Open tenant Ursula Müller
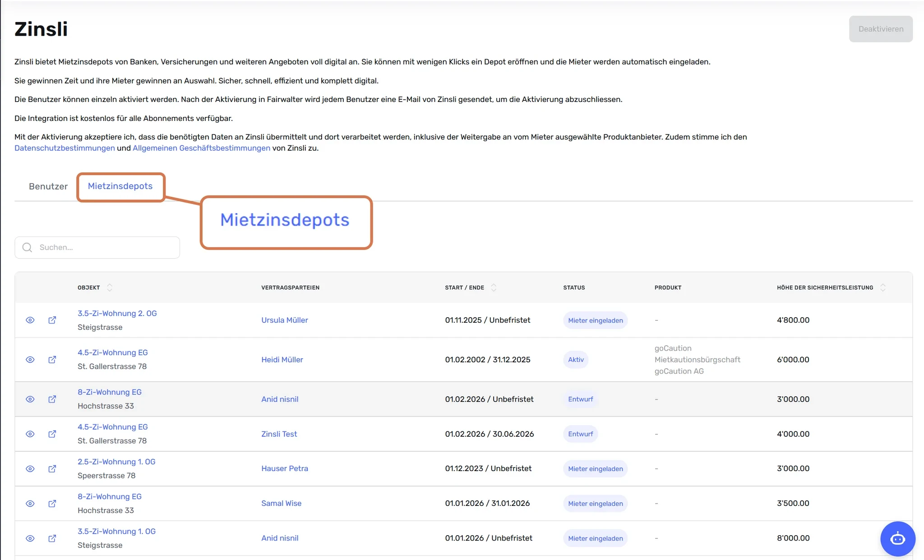Image resolution: width=924 pixels, height=560 pixels. click(285, 320)
